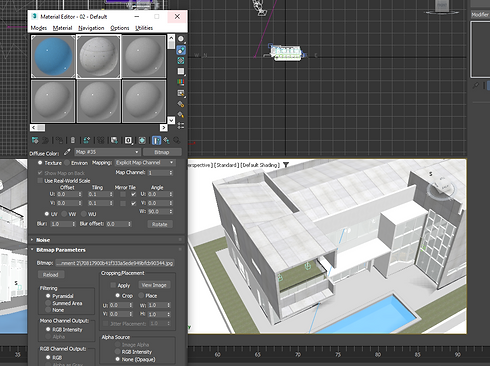Toggle the U Tile checkbox
The width and height of the screenshot is (490, 366).
point(134,194)
